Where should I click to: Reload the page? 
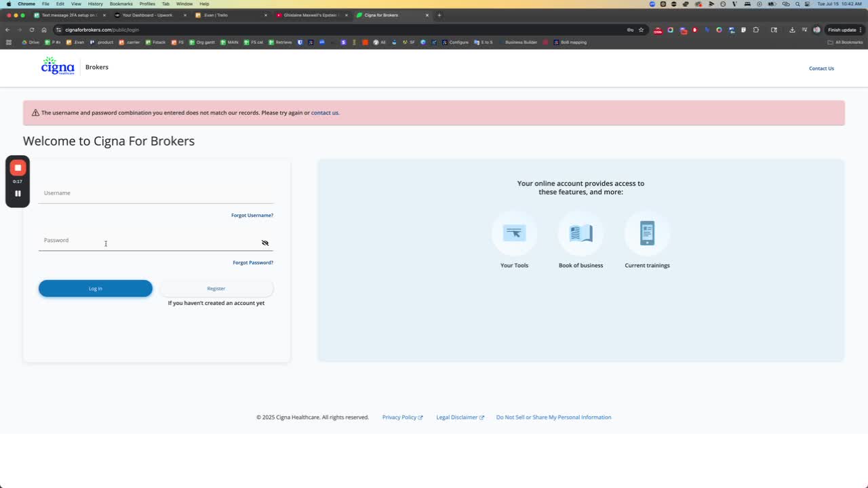[31, 30]
